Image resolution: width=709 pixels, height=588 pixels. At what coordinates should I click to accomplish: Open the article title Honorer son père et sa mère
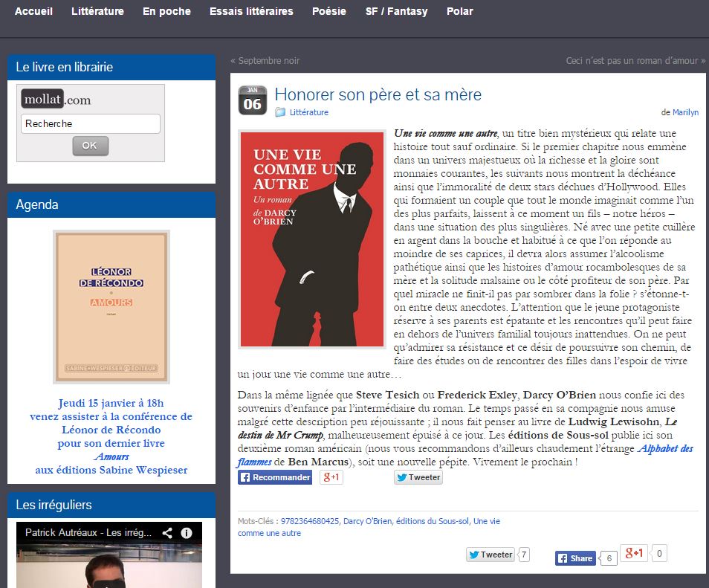coord(378,94)
